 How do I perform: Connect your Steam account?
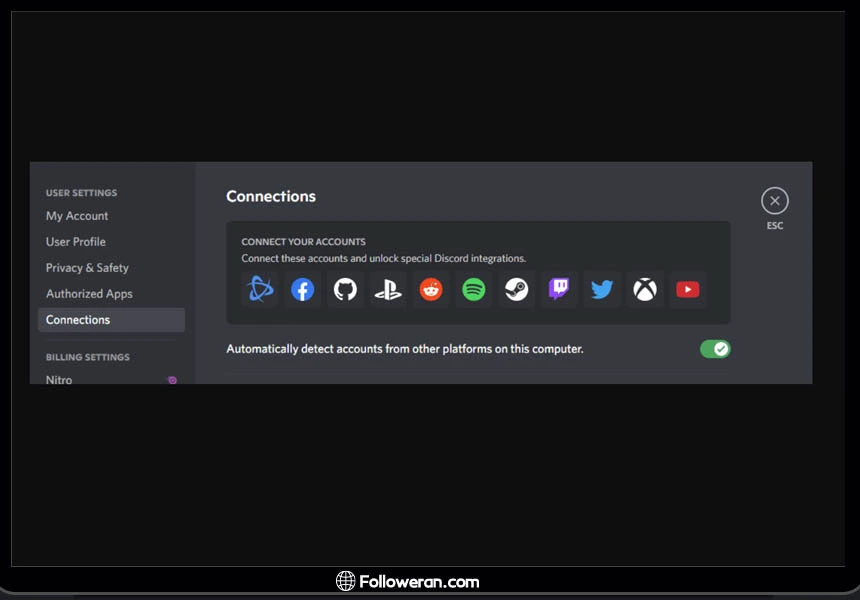coord(516,290)
